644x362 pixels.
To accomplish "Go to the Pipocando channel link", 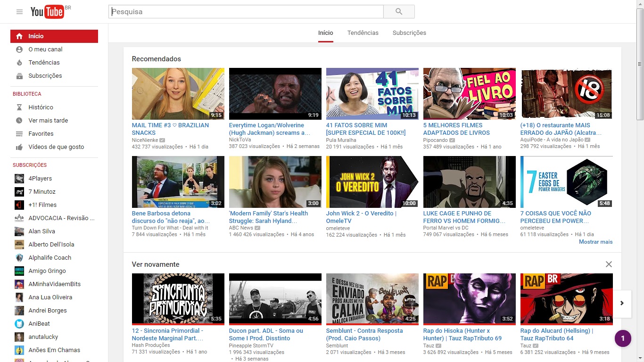I will pyautogui.click(x=436, y=140).
